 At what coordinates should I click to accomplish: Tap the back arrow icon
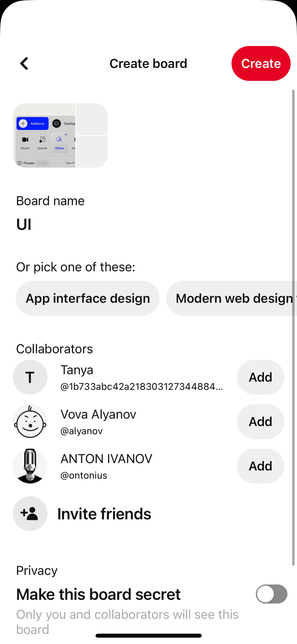24,64
